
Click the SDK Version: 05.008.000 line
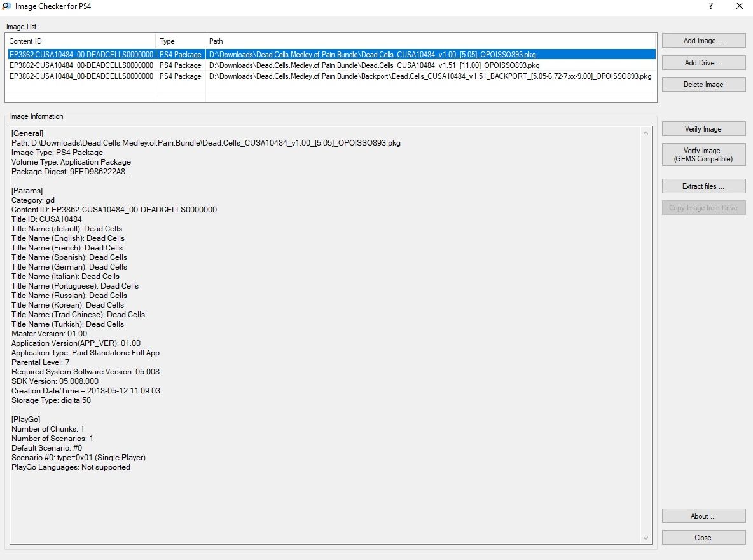pos(55,381)
